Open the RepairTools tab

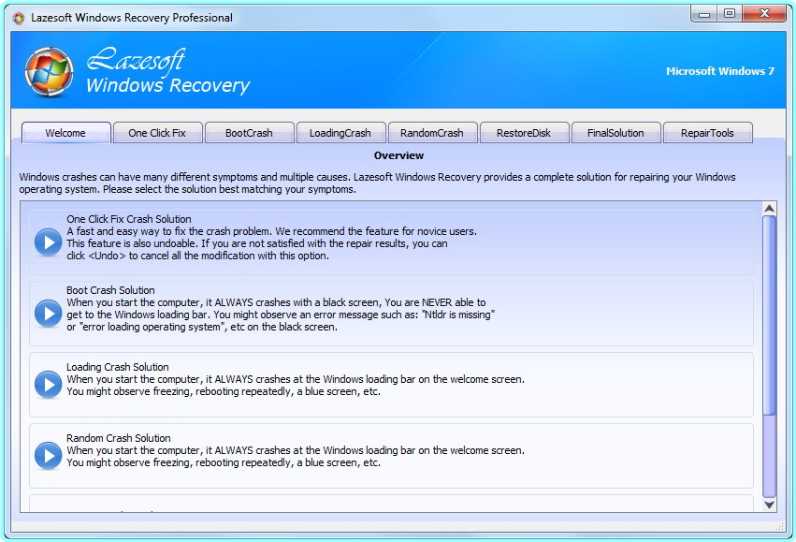click(x=708, y=133)
